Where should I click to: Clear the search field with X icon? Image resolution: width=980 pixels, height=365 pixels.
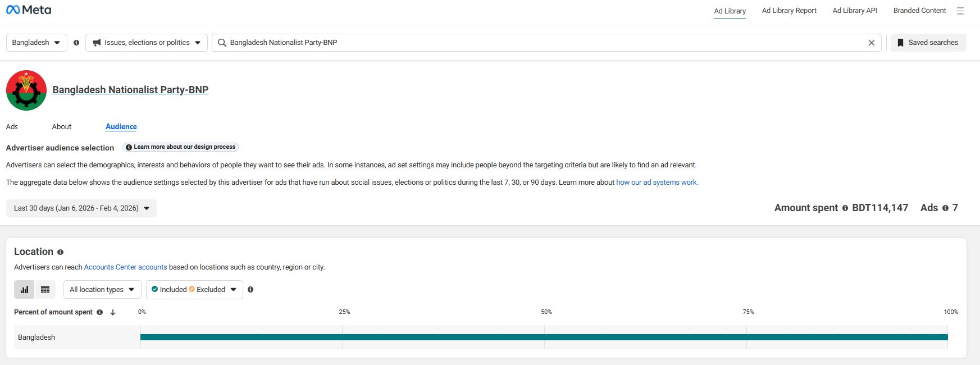coord(871,43)
